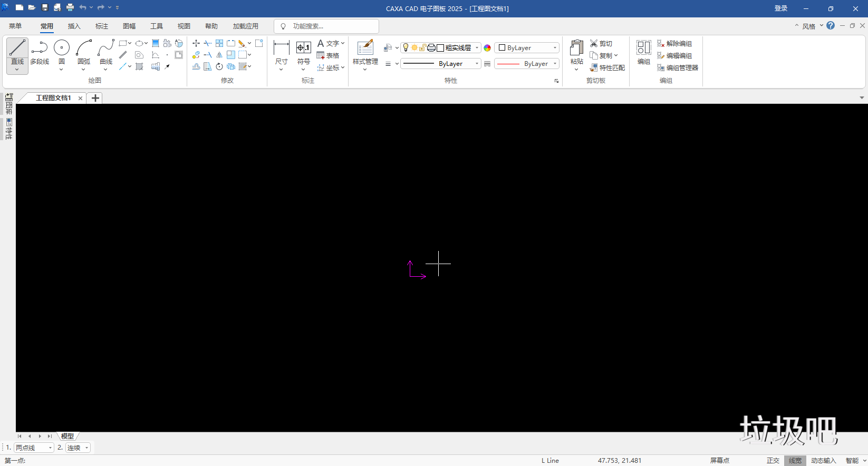Open the 连续 continuous option dropdown
Viewport: 868px width, 466px height.
pos(86,448)
